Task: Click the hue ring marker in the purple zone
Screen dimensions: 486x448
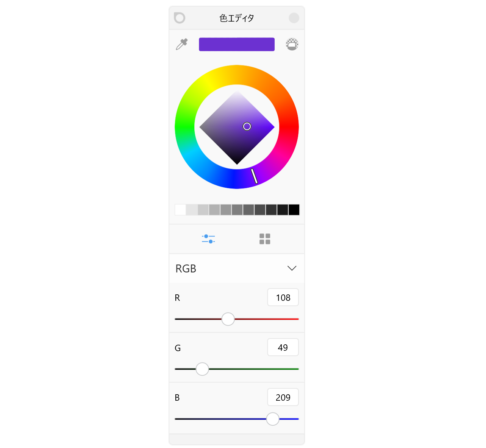Action: pos(254,176)
